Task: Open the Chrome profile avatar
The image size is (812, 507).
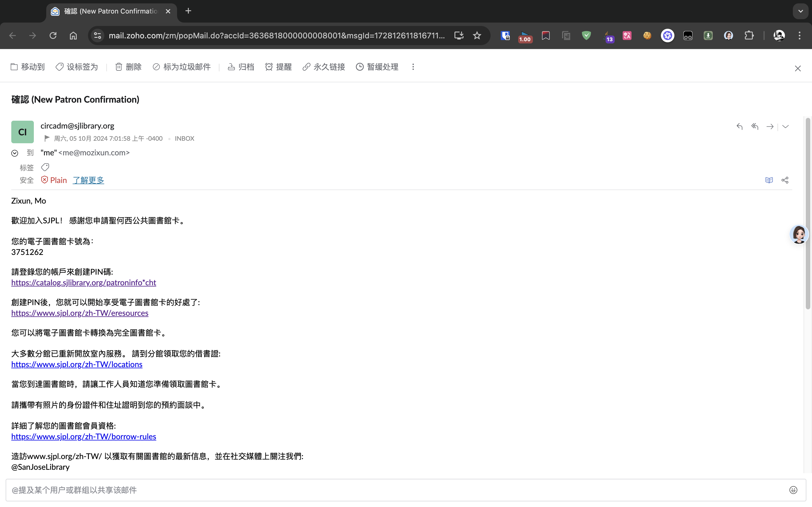Action: [x=779, y=36]
